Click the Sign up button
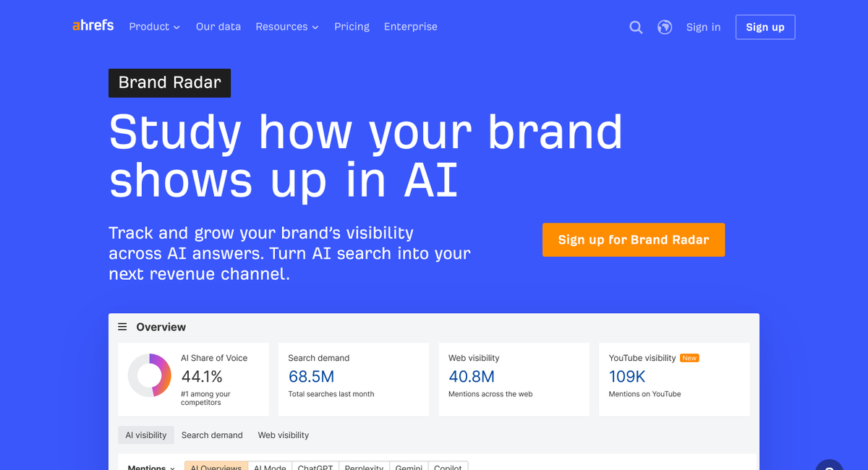 point(765,27)
